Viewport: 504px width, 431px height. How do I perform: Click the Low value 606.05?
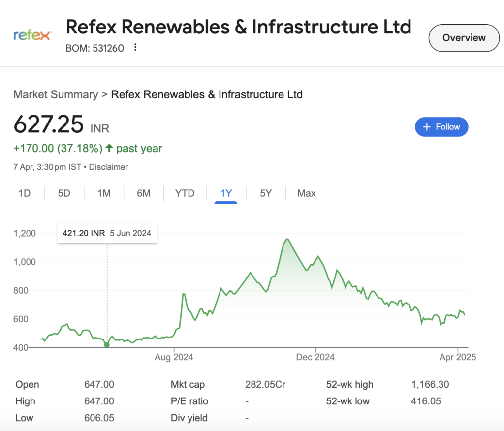tap(99, 418)
